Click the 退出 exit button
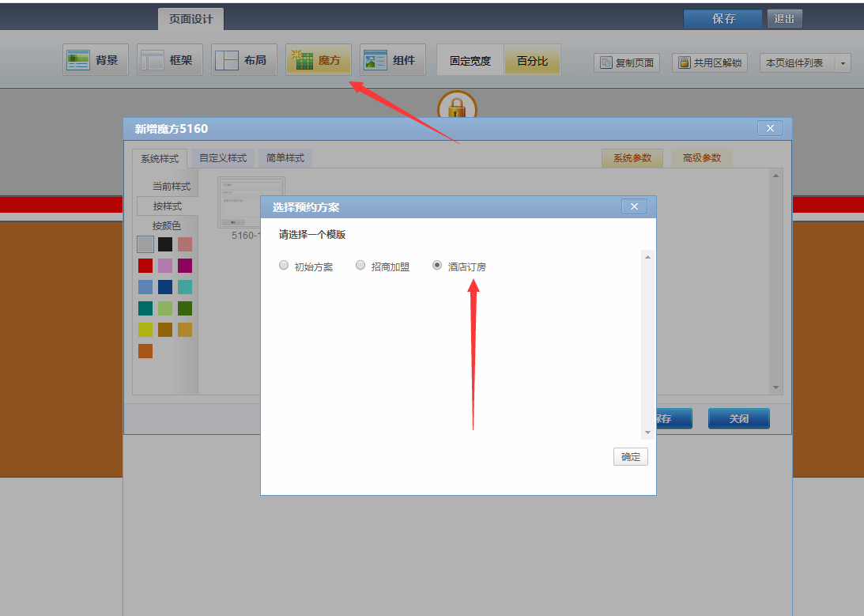Image resolution: width=864 pixels, height=616 pixels. [x=784, y=19]
